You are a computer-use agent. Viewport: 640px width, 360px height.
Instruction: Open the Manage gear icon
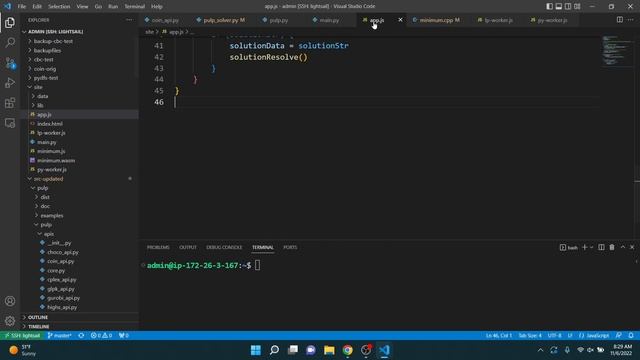[10, 321]
